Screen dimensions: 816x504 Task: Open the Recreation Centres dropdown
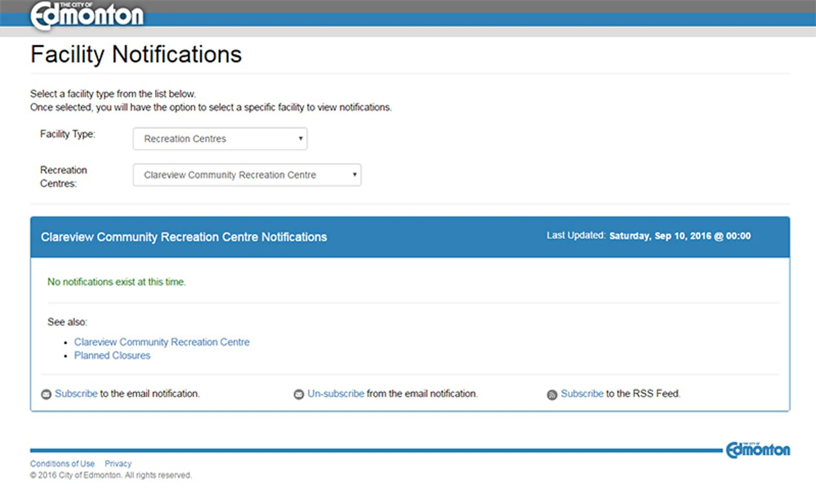tap(247, 175)
